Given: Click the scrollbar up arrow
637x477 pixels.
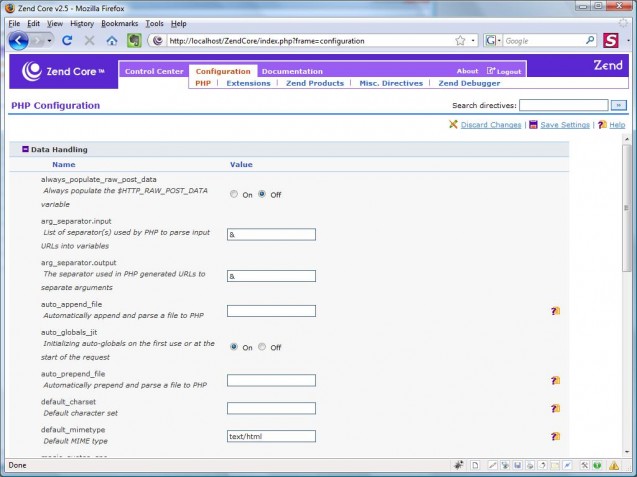Looking at the screenshot, I should [626, 139].
